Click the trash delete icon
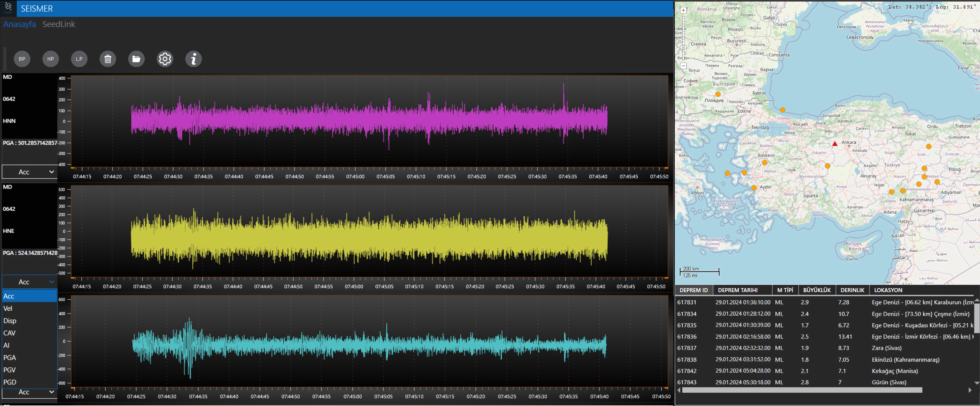 pos(108,59)
